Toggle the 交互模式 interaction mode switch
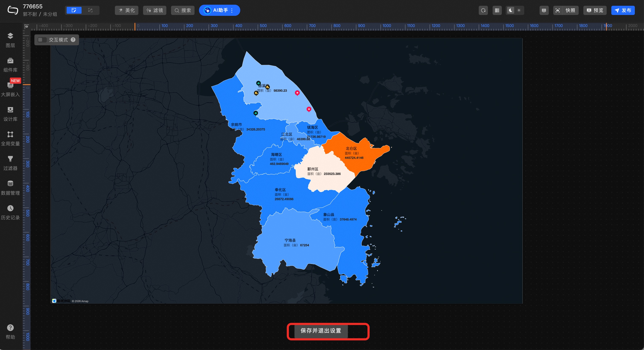Image resolution: width=644 pixels, height=350 pixels. (42, 40)
